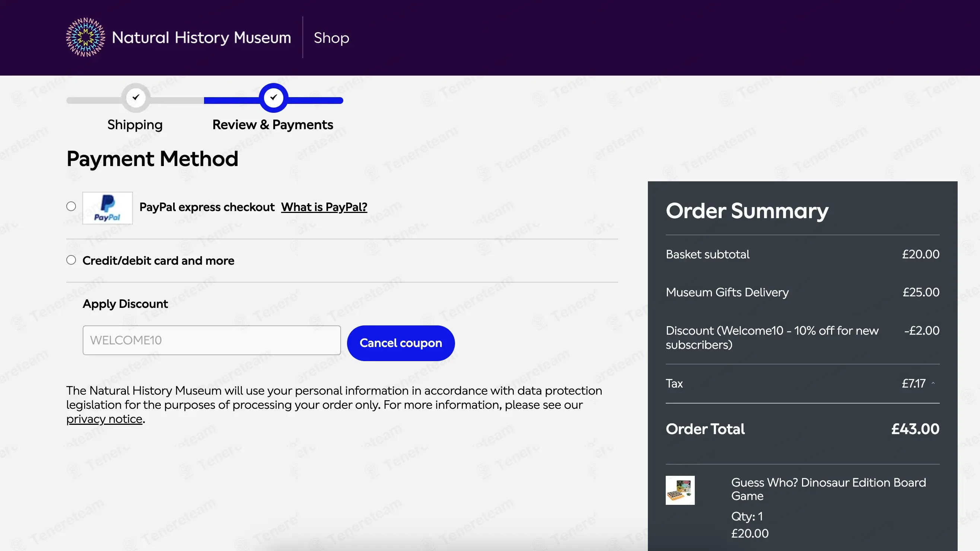980x551 pixels.
Task: Click the Order Summary heading
Action: click(747, 211)
